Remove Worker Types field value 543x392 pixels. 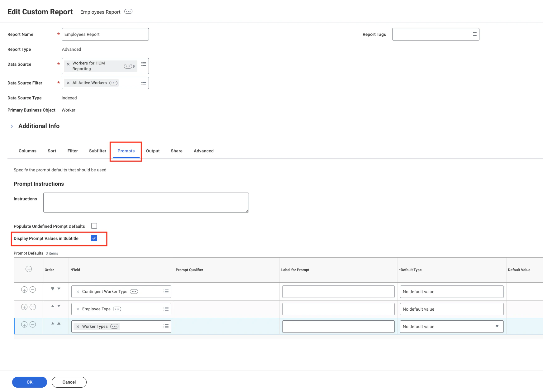click(x=78, y=327)
